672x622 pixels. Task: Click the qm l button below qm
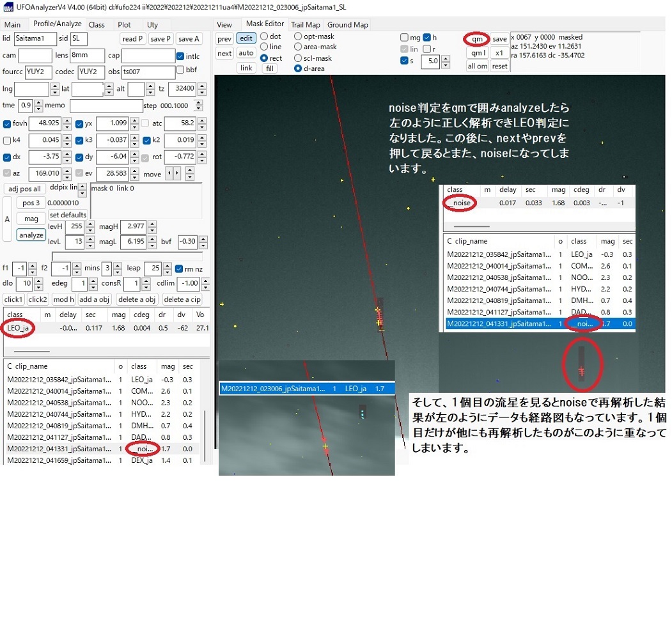[x=476, y=52]
